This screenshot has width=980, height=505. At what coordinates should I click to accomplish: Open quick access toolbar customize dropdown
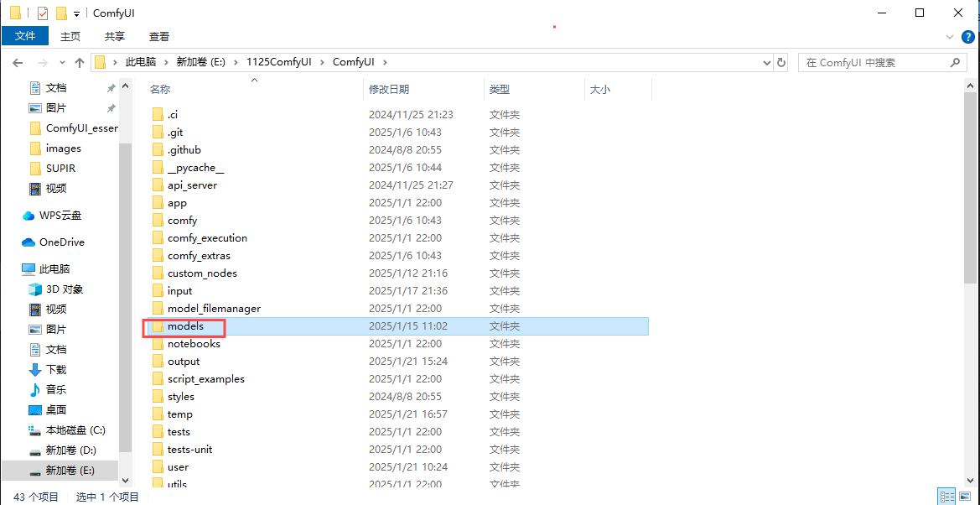point(76,13)
